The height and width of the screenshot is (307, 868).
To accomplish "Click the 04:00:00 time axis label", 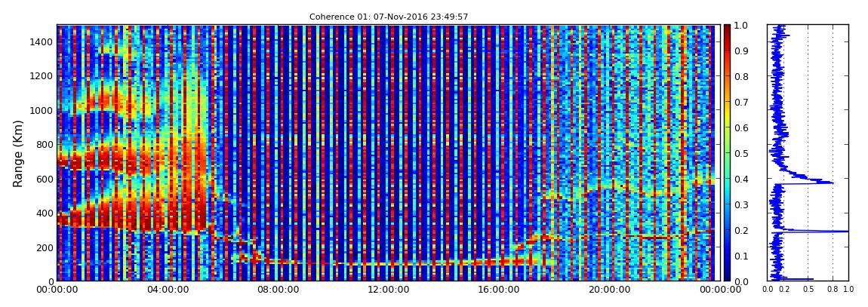I will (167, 290).
